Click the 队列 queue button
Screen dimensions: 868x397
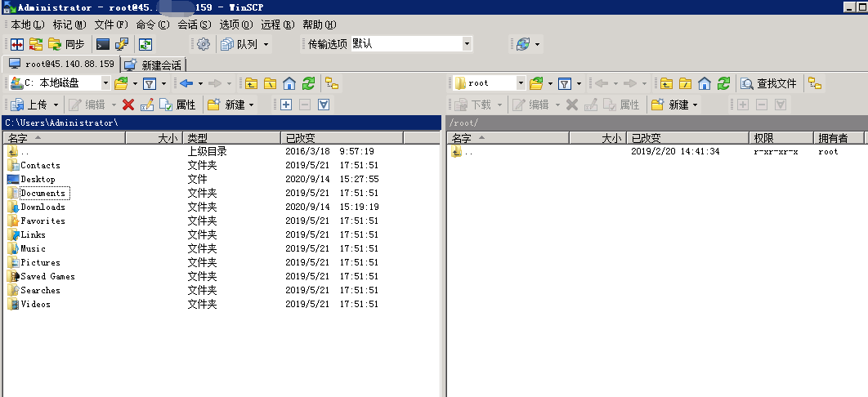click(239, 44)
